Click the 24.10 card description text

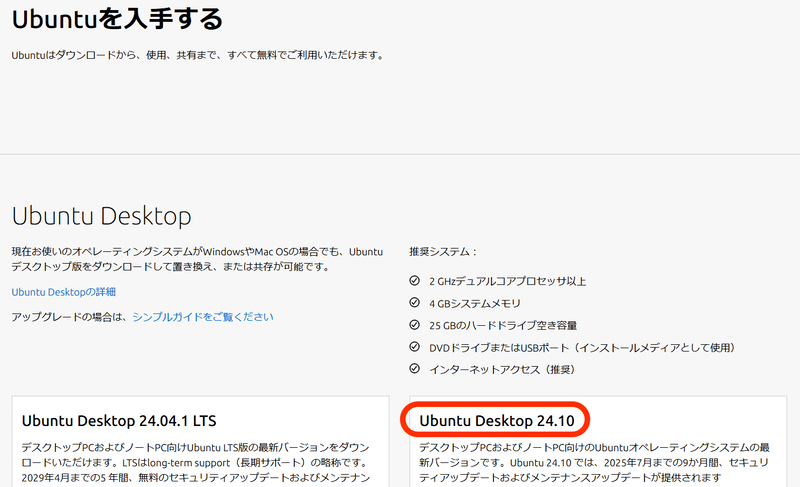[594, 463]
